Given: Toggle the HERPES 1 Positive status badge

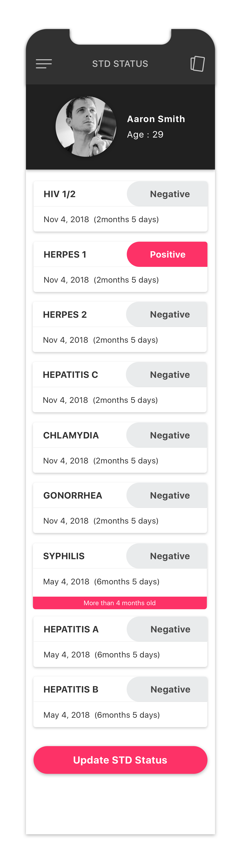Looking at the screenshot, I should point(167,254).
